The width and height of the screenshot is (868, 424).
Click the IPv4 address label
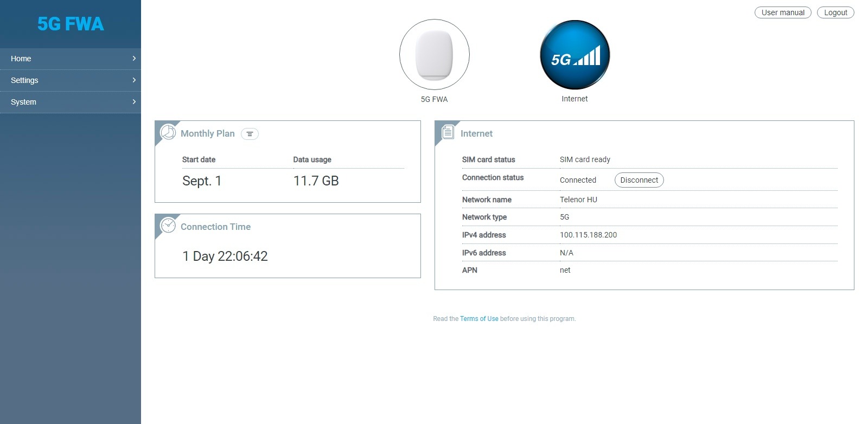click(x=484, y=235)
